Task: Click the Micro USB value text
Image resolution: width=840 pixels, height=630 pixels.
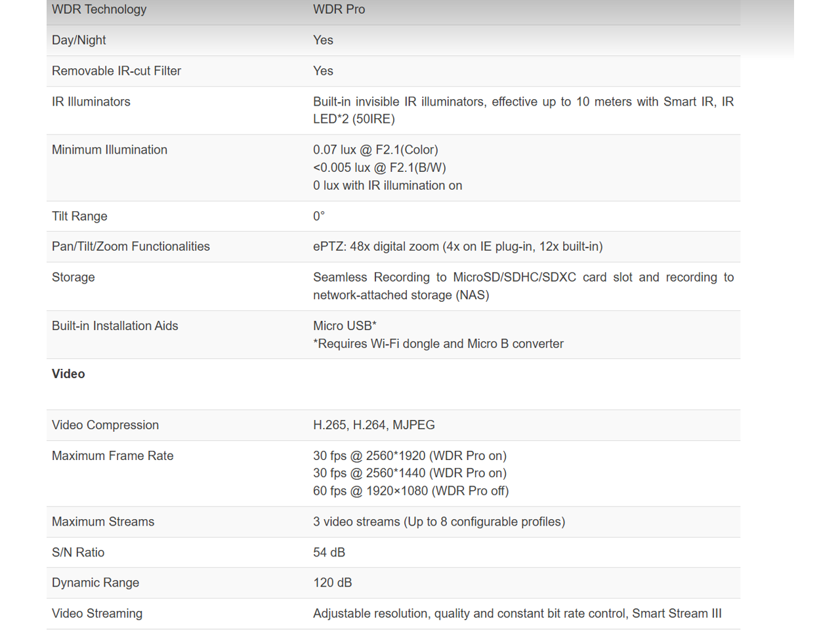Action: 345,326
